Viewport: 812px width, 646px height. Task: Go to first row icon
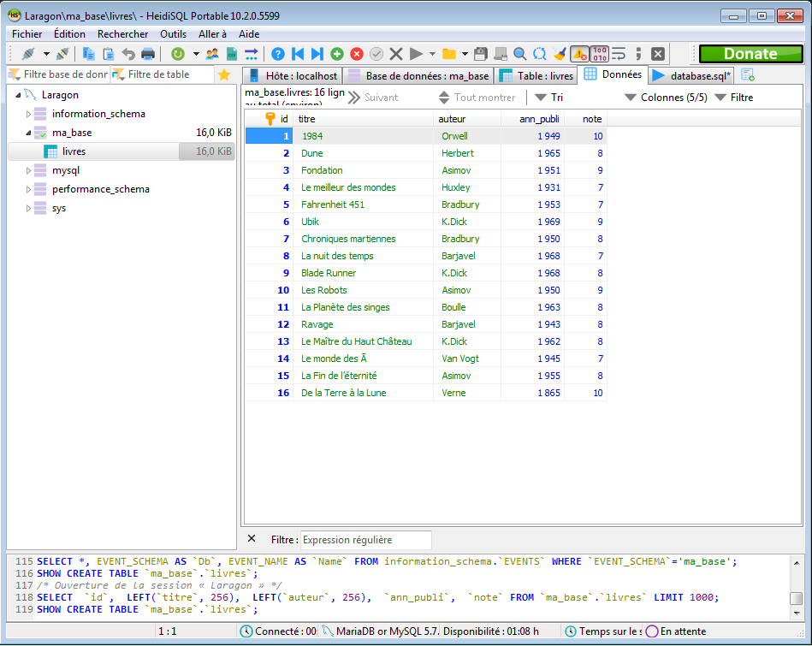tap(298, 54)
